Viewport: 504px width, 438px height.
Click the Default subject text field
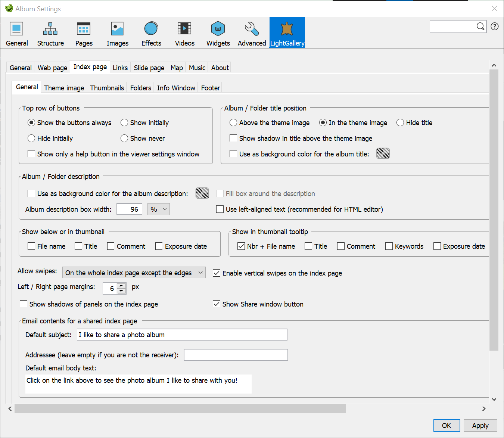click(x=182, y=335)
